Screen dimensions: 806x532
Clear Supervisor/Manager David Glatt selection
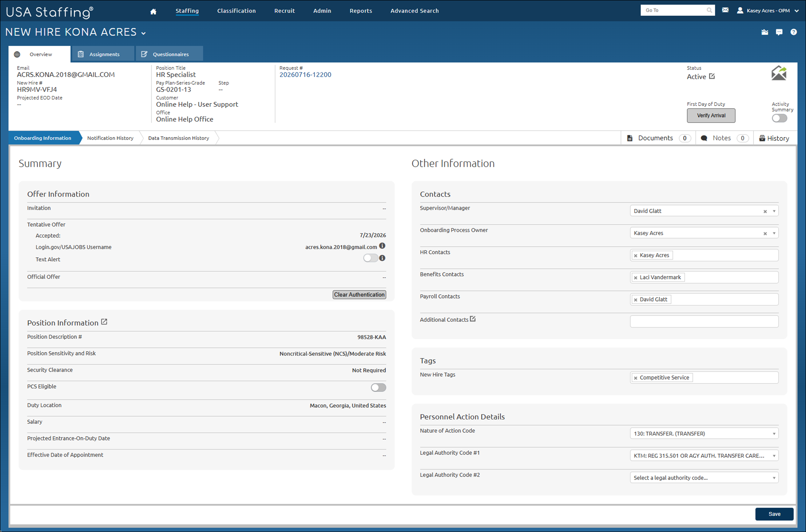[x=765, y=212]
